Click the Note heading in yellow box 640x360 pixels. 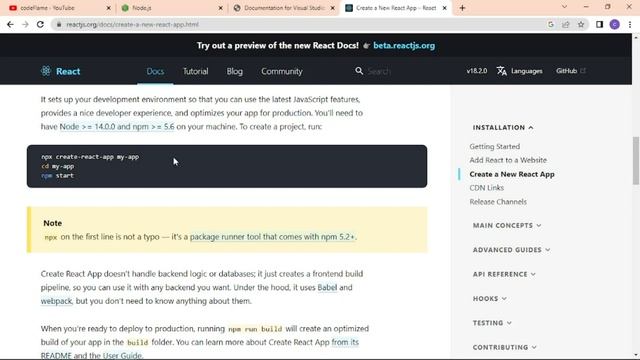coord(53,223)
